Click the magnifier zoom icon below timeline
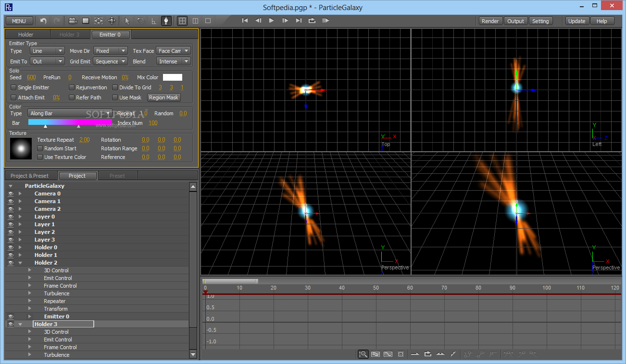 363,354
